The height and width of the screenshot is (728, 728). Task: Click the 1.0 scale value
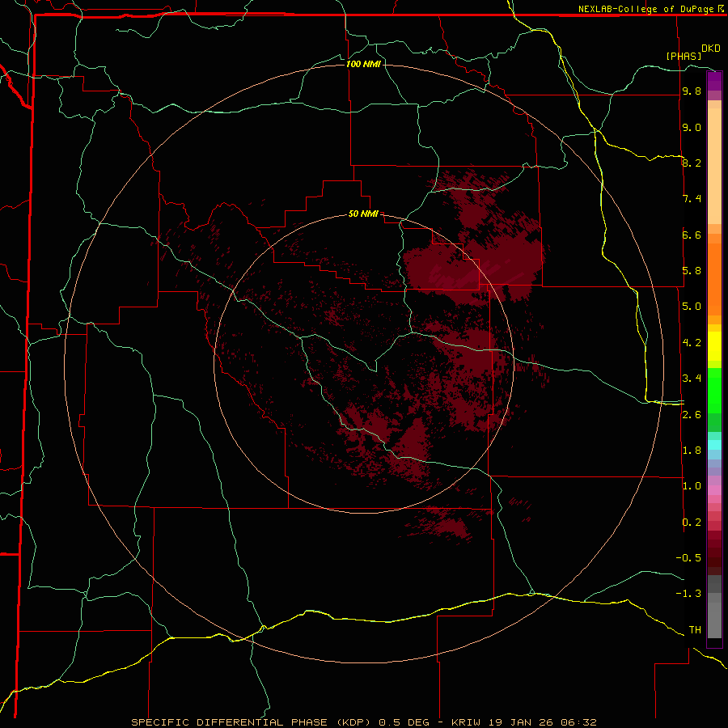tap(692, 486)
